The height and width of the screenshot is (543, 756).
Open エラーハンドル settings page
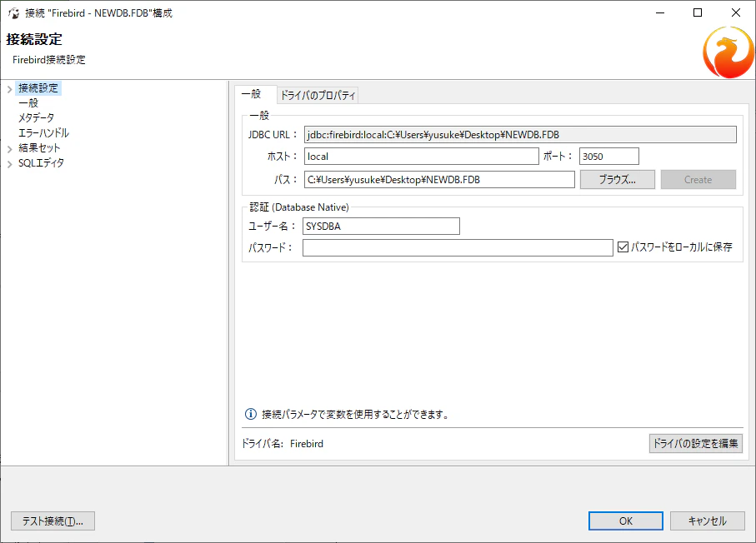click(x=43, y=133)
